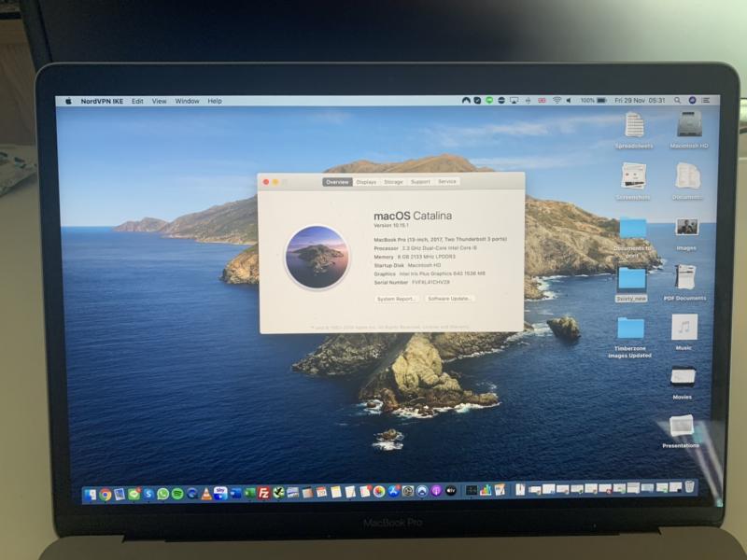The image size is (747, 560).
Task: Open Notification Center list icon
Action: click(x=706, y=101)
